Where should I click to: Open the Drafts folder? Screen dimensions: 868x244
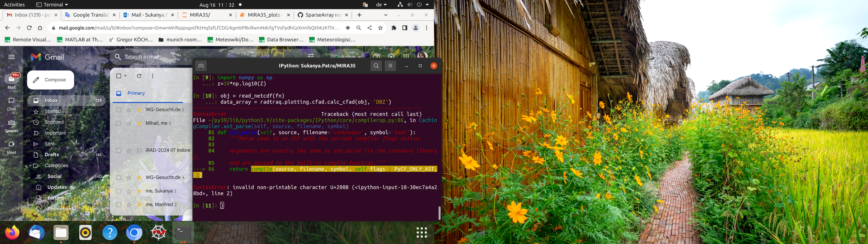coord(52,155)
